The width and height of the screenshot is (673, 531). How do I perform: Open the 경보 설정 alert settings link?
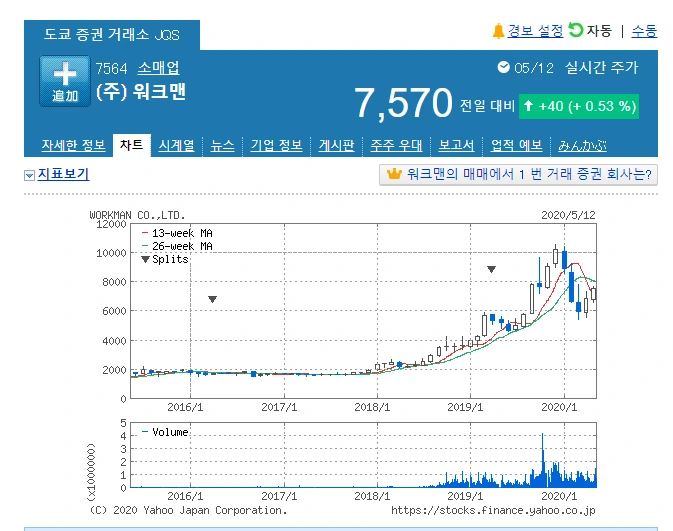point(535,31)
